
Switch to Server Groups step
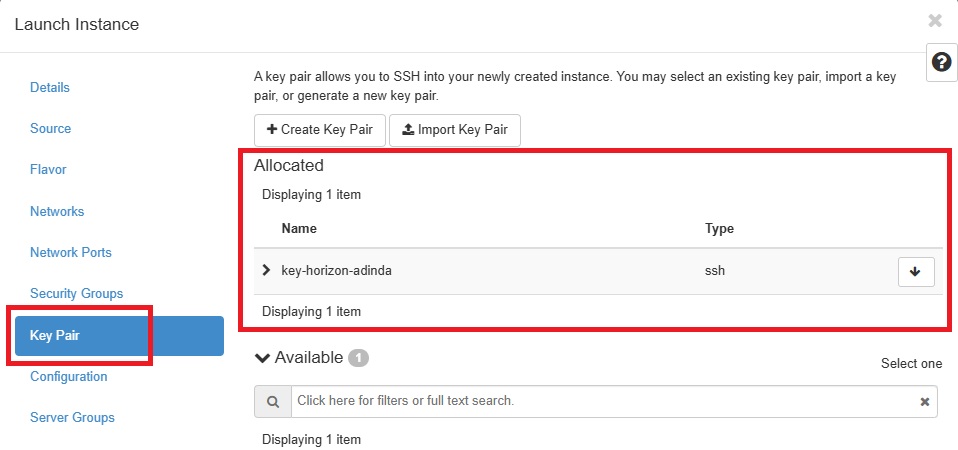coord(72,418)
